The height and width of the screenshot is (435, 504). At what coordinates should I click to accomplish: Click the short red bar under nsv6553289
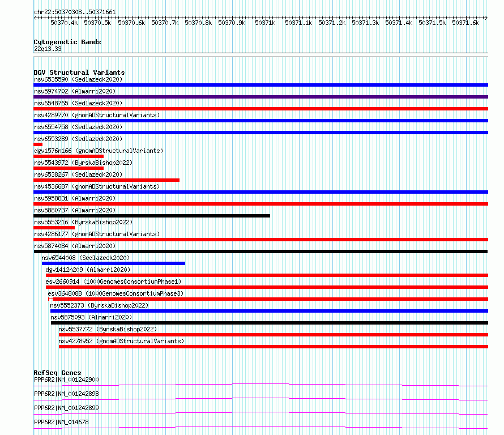click(38, 144)
